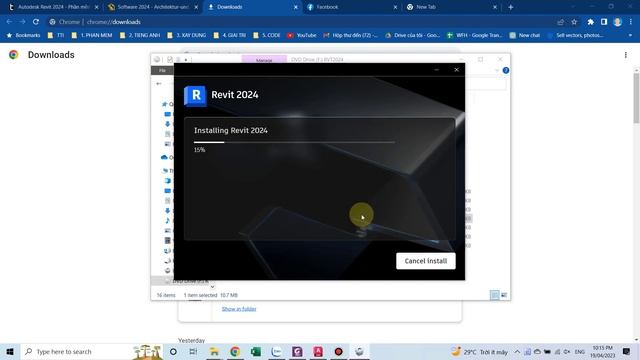Go forward in Chrome
Image resolution: width=640 pixels, height=360 pixels.
coord(22,22)
